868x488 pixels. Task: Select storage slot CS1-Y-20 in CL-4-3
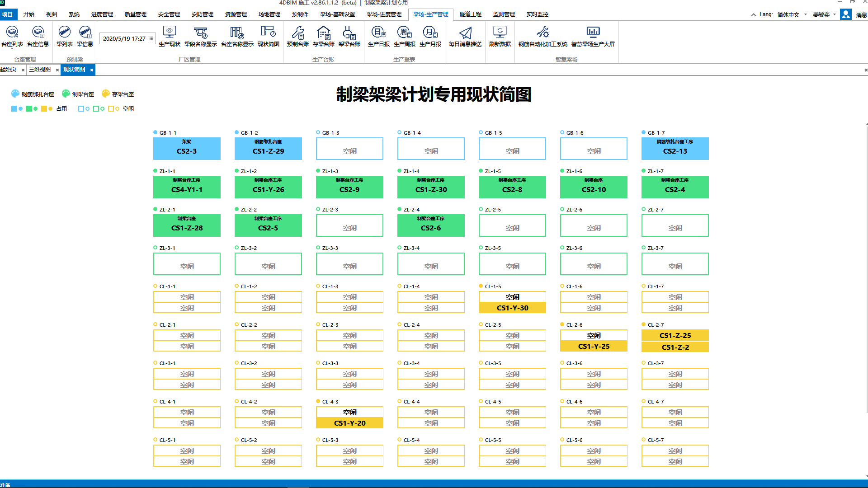[349, 423]
